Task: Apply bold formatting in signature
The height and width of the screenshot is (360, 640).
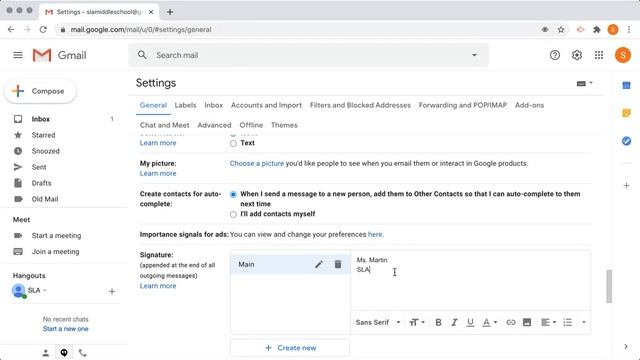Action: point(438,322)
